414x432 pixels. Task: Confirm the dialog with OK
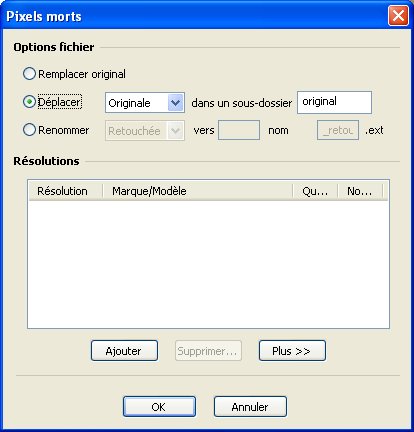(x=159, y=407)
